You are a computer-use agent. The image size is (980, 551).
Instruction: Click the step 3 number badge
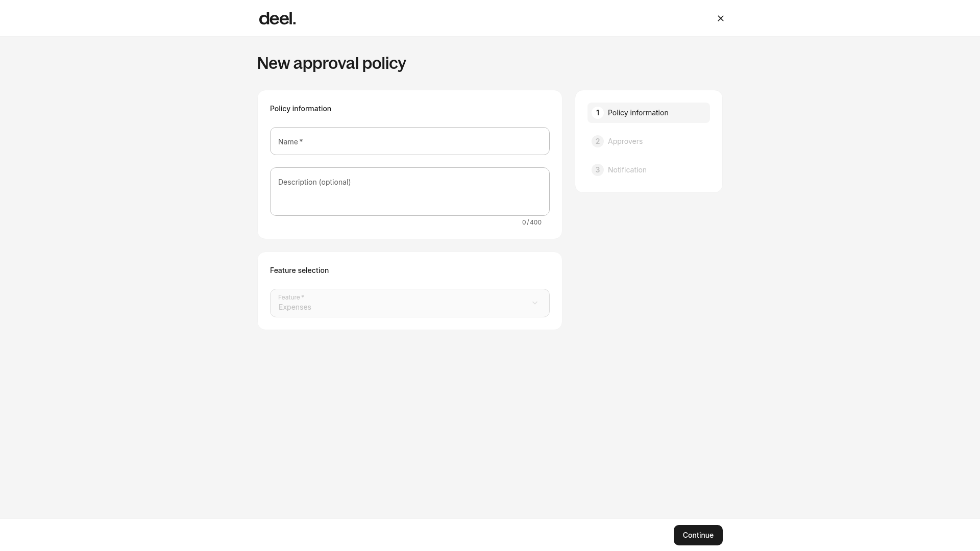point(597,170)
